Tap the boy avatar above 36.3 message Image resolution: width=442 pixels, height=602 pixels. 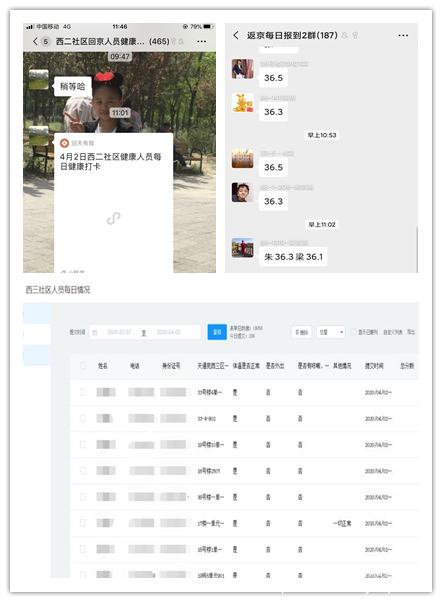point(242,192)
